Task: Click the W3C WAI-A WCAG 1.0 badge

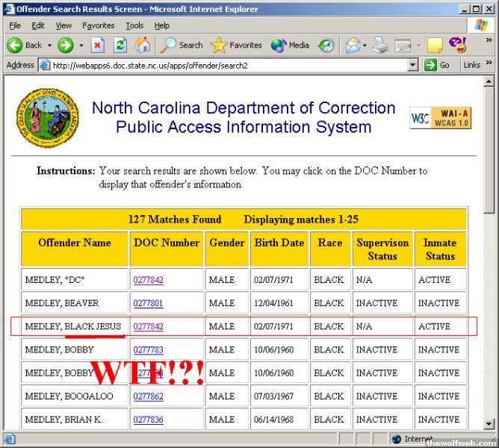Action: pyautogui.click(x=440, y=118)
